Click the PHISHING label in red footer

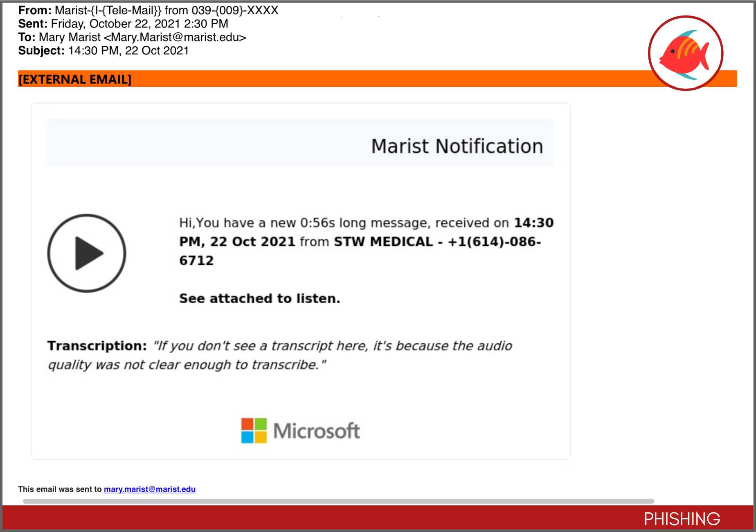tap(682, 519)
